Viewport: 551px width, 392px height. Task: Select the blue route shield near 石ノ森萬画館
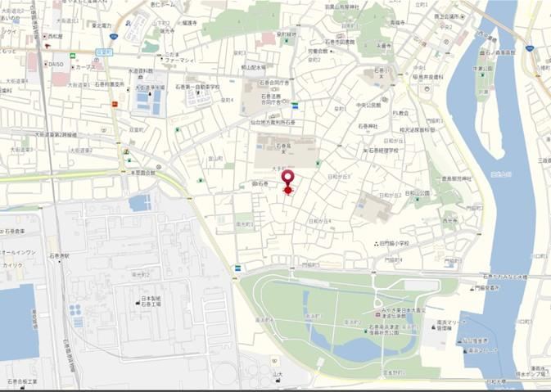529,47
